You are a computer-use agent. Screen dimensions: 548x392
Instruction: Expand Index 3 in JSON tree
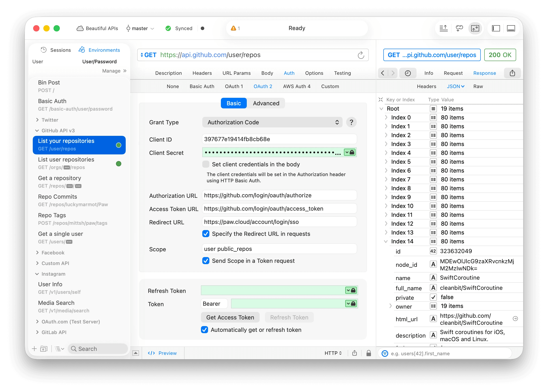point(386,144)
